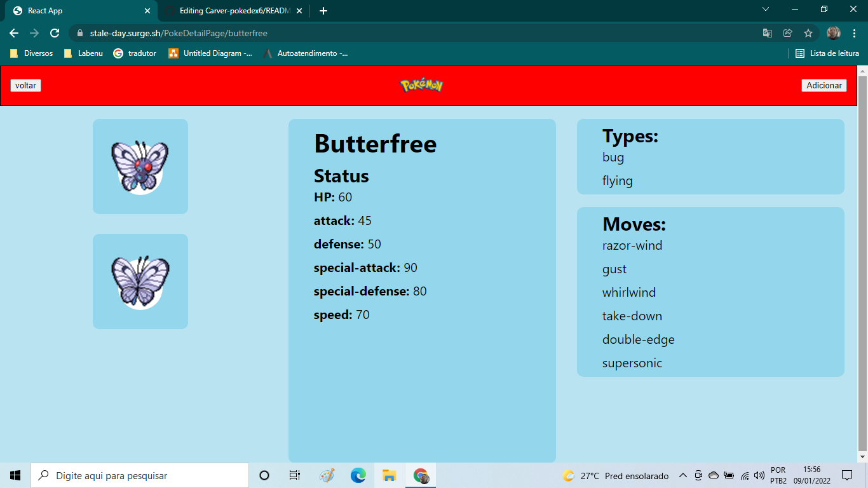This screenshot has width=868, height=488.
Task: Open the OneDrive cloud tray icon
Action: (x=714, y=475)
